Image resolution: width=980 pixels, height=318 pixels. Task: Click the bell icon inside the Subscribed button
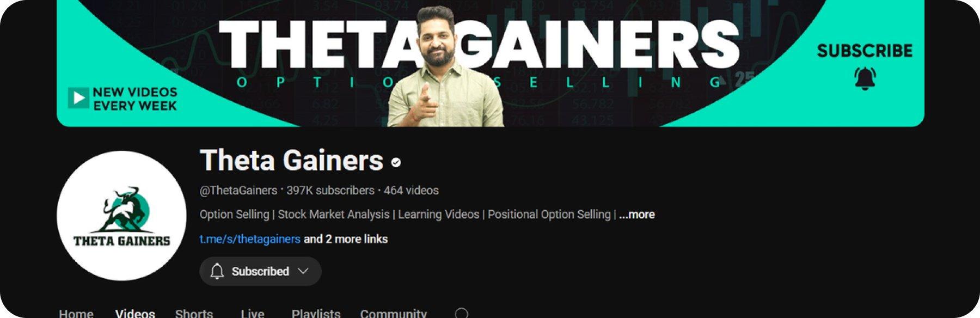pos(217,271)
